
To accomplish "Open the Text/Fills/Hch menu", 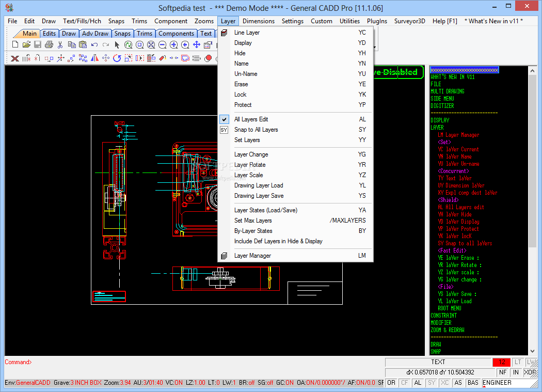I will tap(82, 21).
